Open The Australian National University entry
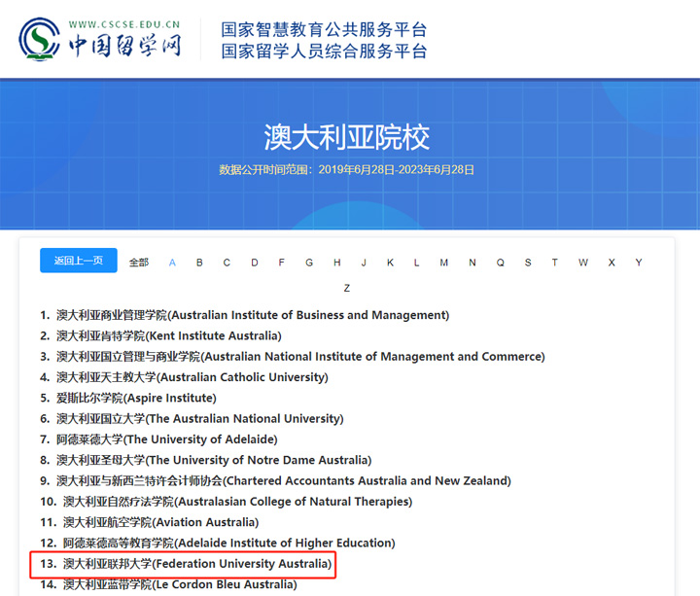This screenshot has height=596, width=700. (192, 419)
